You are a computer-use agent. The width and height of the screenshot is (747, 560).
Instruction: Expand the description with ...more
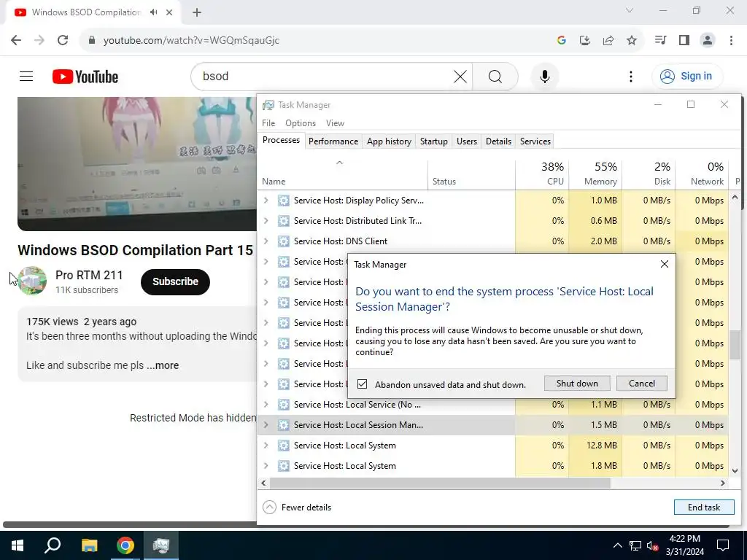163,366
